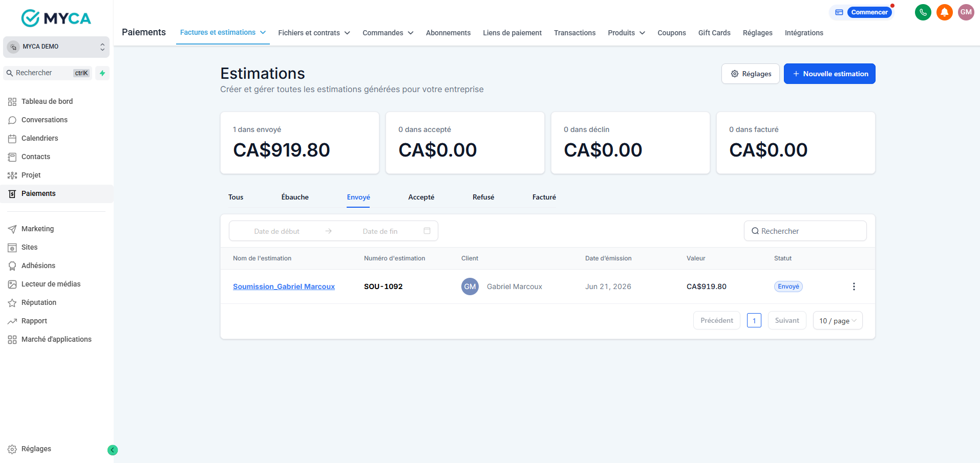This screenshot has height=463, width=980.
Task: Switch to the Tous tab
Action: 236,197
